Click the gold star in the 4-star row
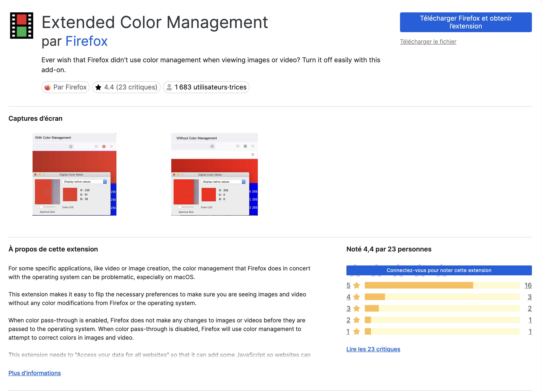 coord(356,297)
